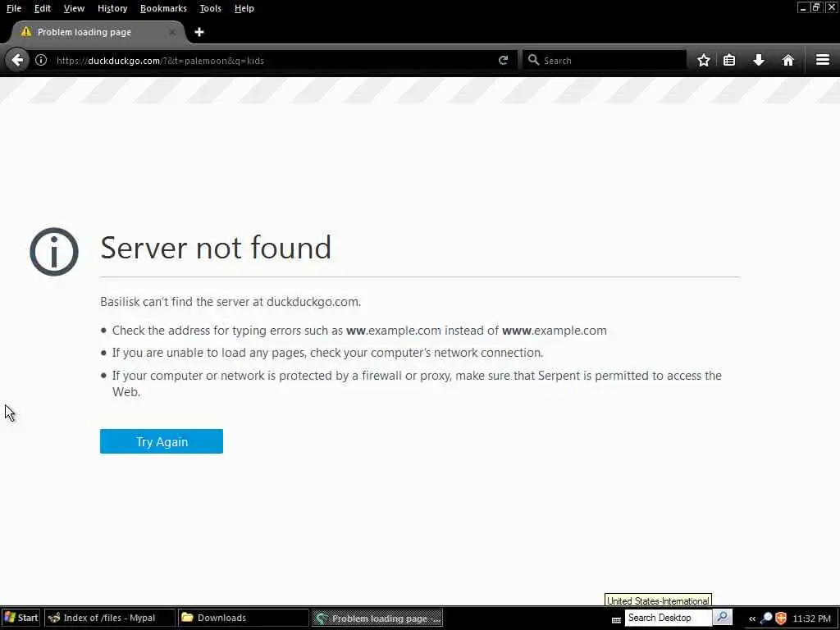Image resolution: width=840 pixels, height=630 pixels.
Task: Open site identity info icon
Action: pyautogui.click(x=41, y=60)
